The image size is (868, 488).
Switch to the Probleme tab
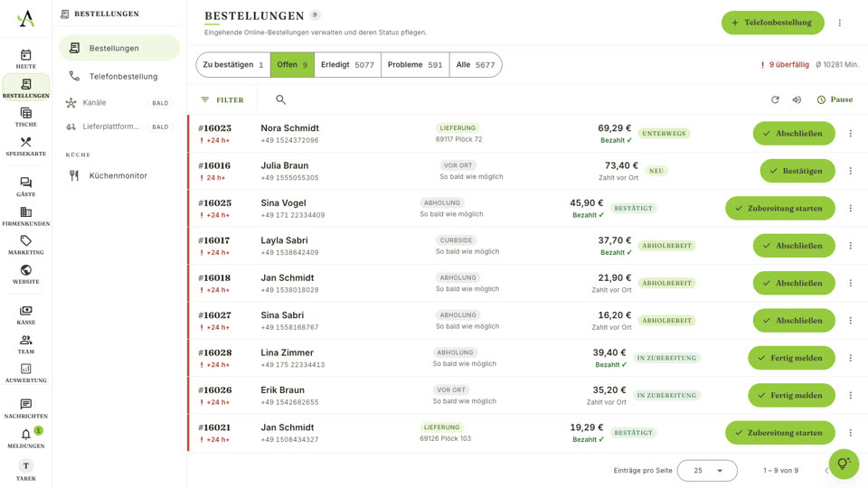(x=415, y=65)
